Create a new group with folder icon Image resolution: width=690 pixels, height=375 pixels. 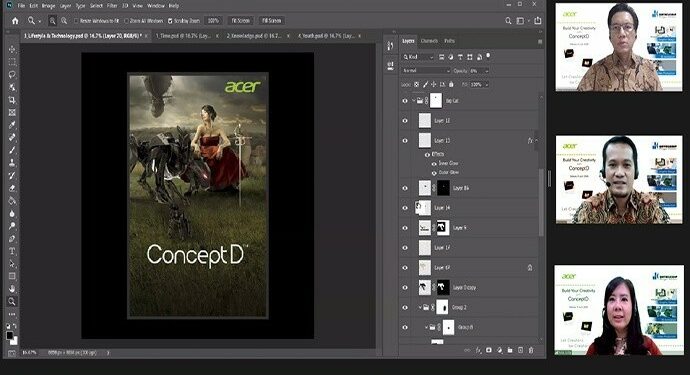(510, 350)
